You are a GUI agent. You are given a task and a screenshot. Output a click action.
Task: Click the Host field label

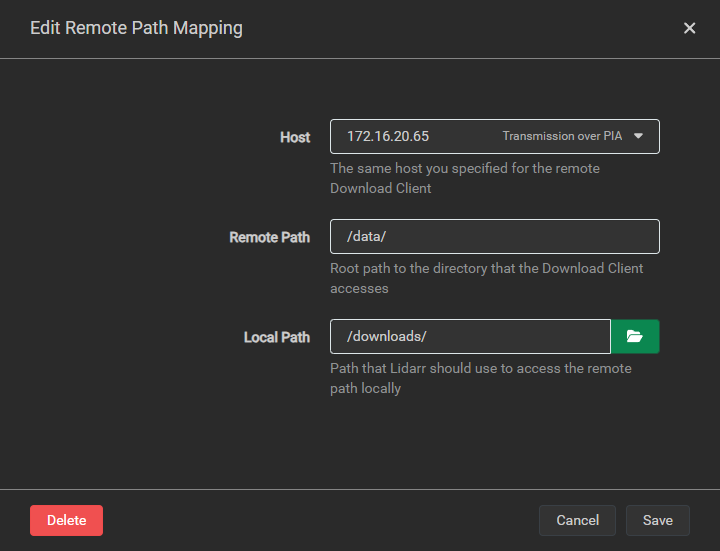coord(295,137)
